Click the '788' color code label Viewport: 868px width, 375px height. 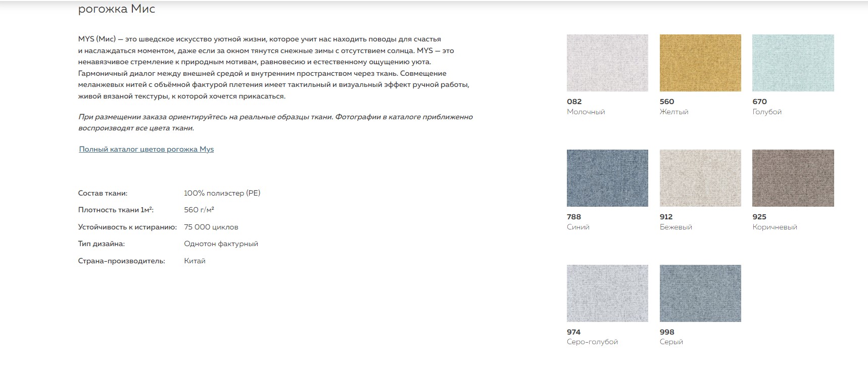click(574, 217)
